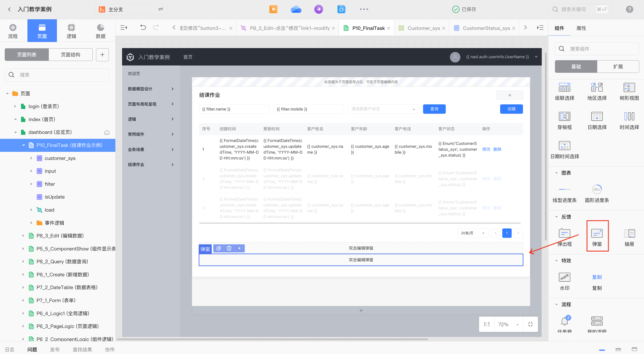644x354 pixels.
Task: Click the 1:1 zoom reset button
Action: [x=487, y=324]
